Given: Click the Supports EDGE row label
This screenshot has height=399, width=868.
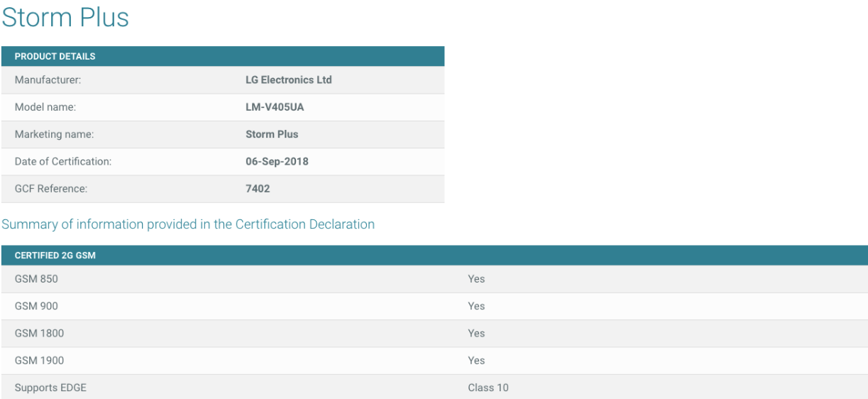Looking at the screenshot, I should [x=50, y=388].
